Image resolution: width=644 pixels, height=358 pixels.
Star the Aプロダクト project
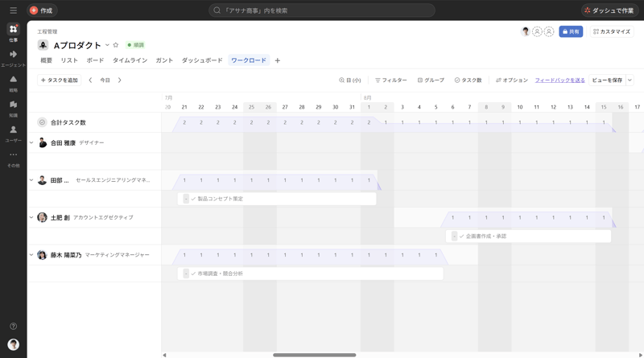click(116, 45)
